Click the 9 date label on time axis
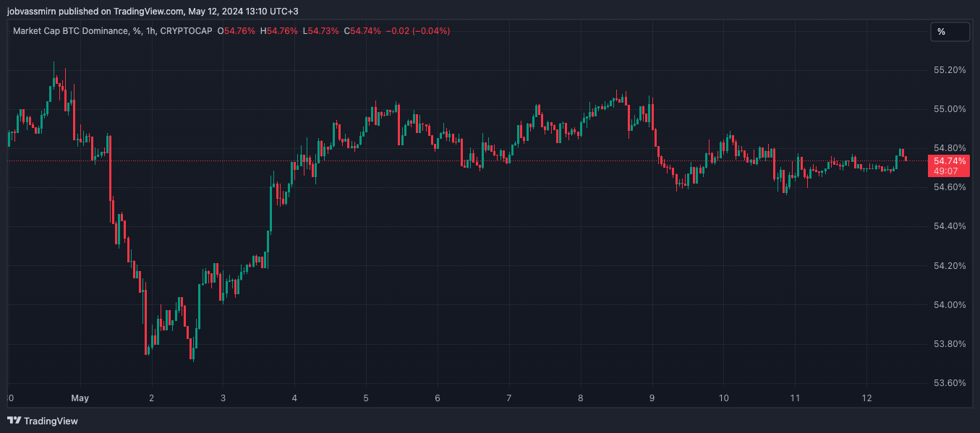980x433 pixels. point(652,398)
